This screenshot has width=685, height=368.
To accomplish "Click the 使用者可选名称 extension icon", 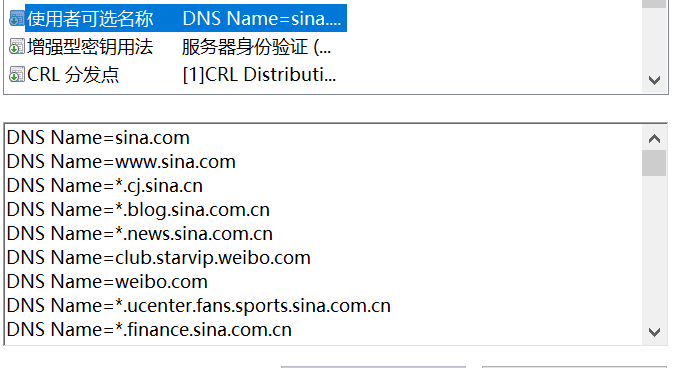I will [17, 19].
